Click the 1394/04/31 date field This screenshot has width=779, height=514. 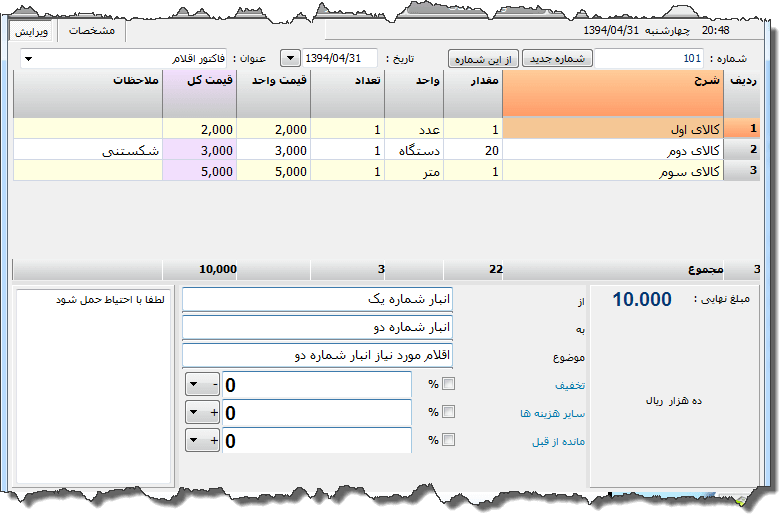pos(340,59)
